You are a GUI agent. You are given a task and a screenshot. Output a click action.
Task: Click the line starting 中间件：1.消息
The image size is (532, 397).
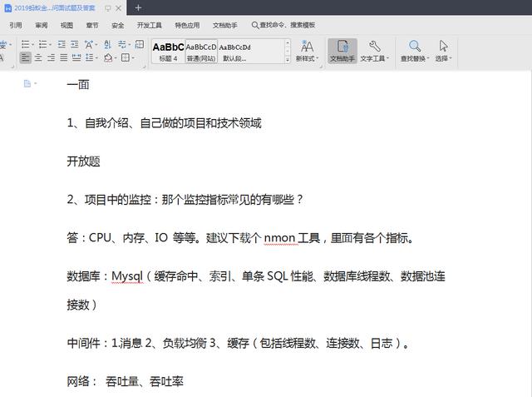[x=239, y=343]
